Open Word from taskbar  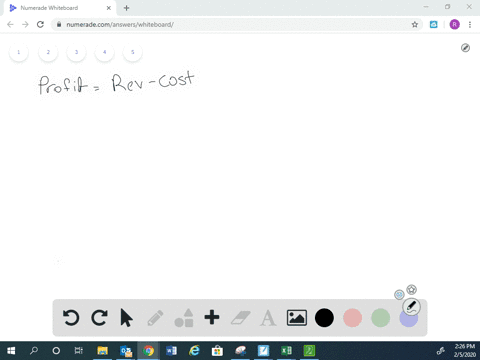(x=171, y=351)
